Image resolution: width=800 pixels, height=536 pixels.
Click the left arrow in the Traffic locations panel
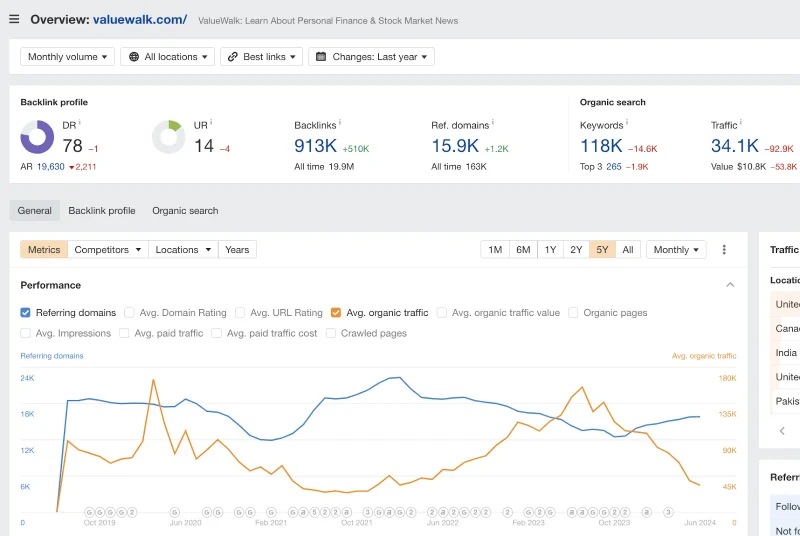coord(782,431)
